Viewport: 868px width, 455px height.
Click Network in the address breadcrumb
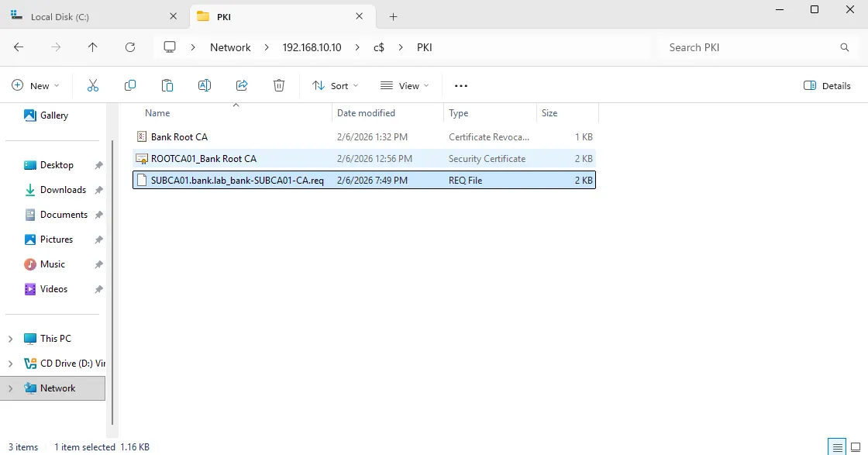[230, 47]
